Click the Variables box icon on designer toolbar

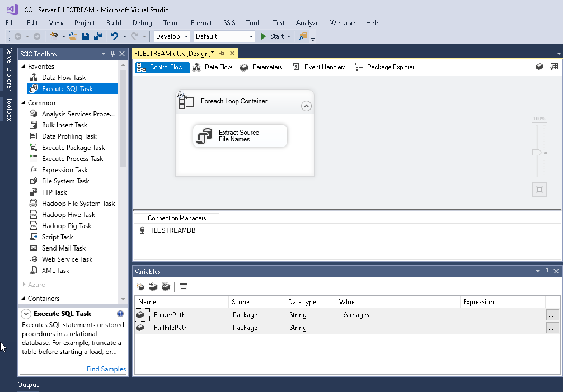click(x=539, y=67)
